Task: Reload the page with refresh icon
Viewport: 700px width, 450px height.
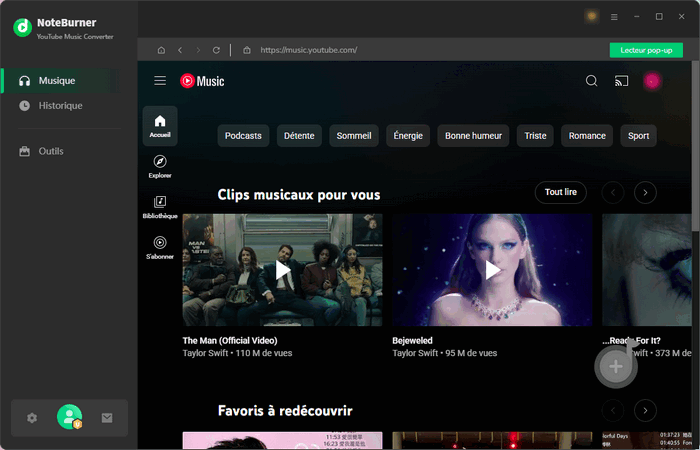Action: point(216,50)
